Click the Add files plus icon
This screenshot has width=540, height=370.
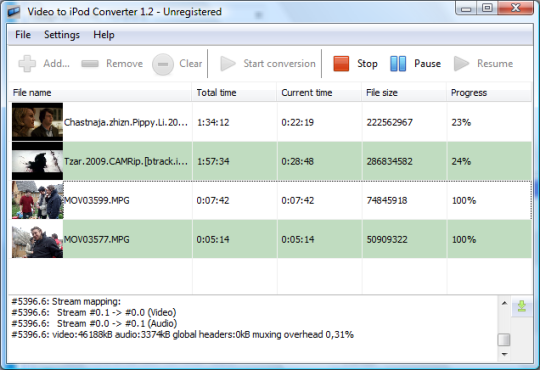pos(27,64)
